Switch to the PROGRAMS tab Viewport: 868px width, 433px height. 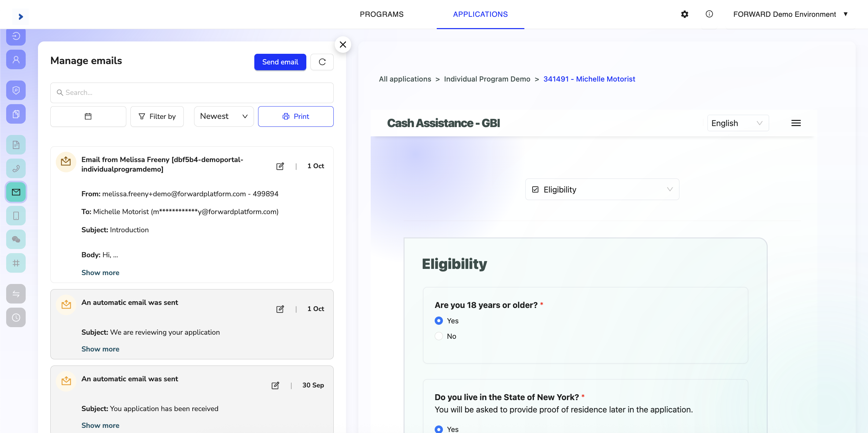click(382, 14)
